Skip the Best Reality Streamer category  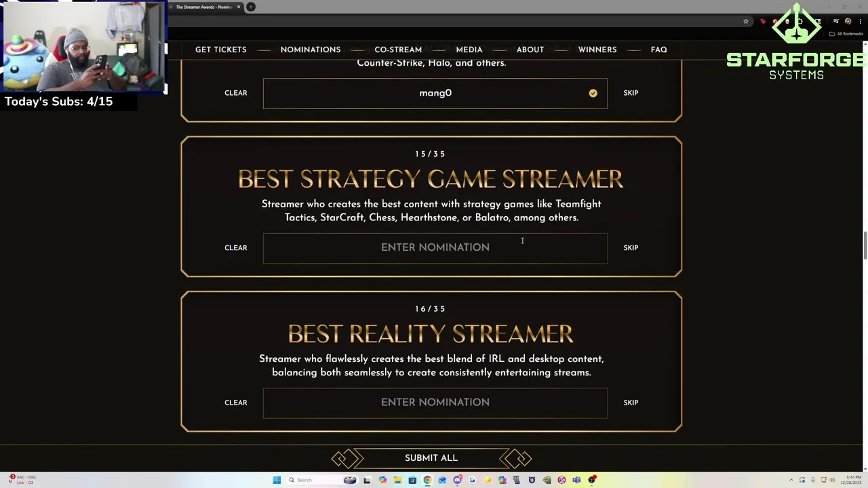[631, 403]
